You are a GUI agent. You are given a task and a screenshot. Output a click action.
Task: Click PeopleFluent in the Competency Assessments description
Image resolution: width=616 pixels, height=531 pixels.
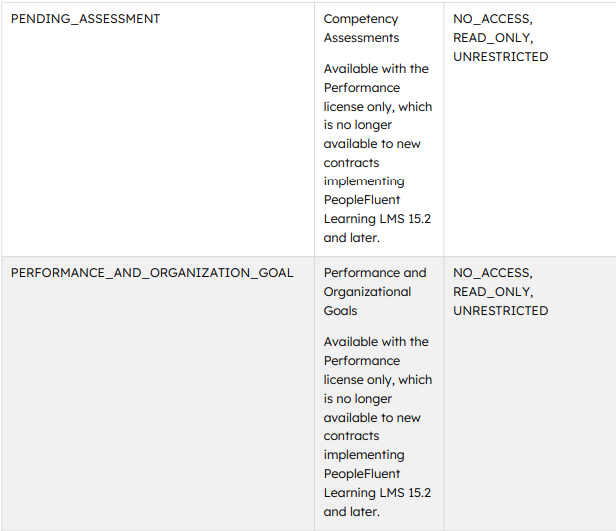tap(361, 201)
